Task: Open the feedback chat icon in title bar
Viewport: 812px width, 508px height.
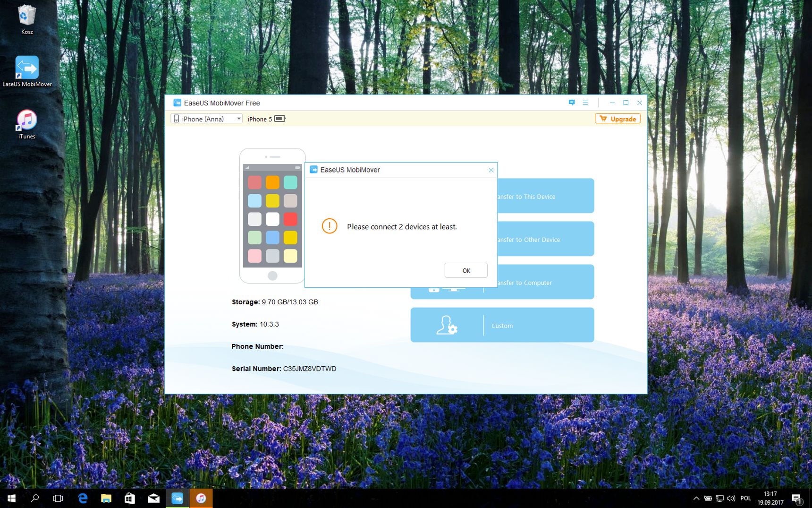Action: coord(572,103)
